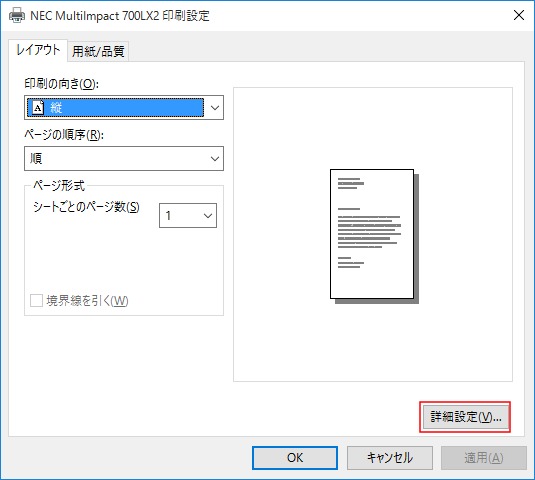Expand the 印刷の向き dropdown arrow
Viewport: 535px width, 480px height.
point(215,108)
